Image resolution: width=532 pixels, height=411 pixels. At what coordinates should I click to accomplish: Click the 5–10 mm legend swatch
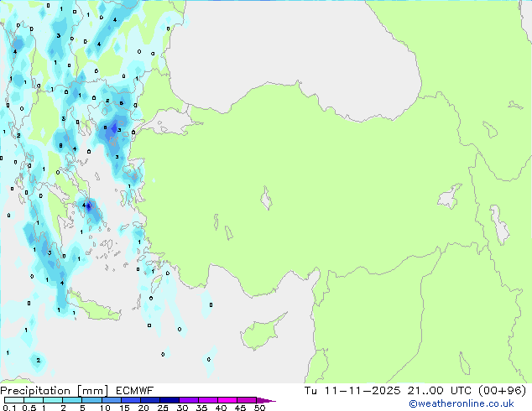tap(91, 400)
